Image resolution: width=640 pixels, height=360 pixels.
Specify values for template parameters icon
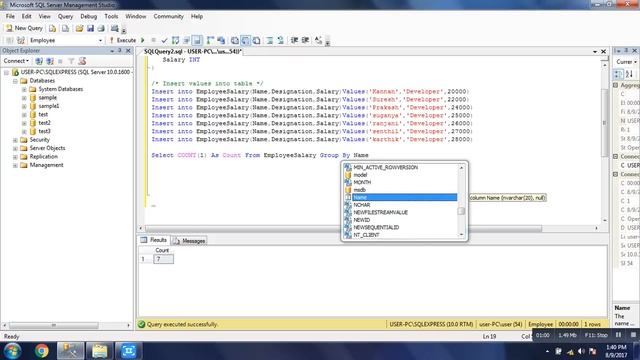click(318, 40)
